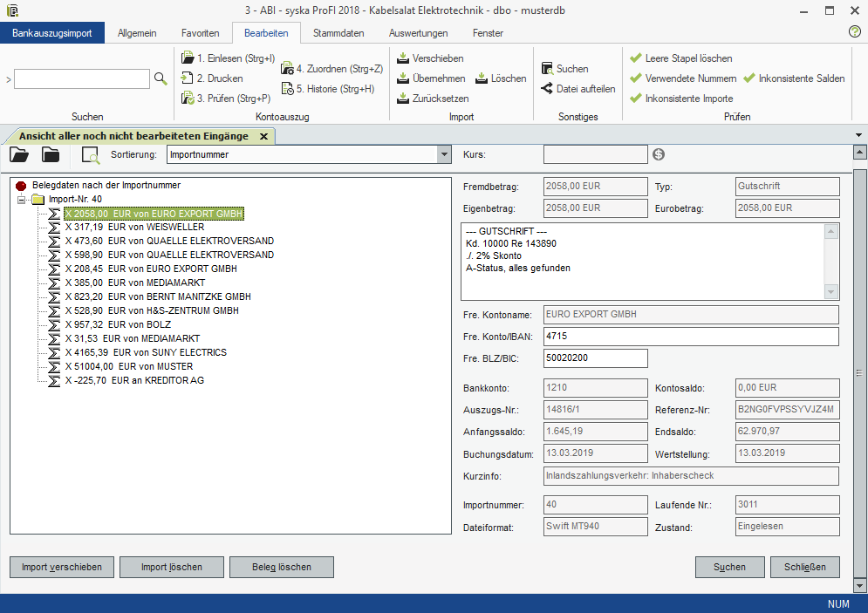Click the document magnifier icon beside Sortierung
868x613 pixels.
click(90, 155)
